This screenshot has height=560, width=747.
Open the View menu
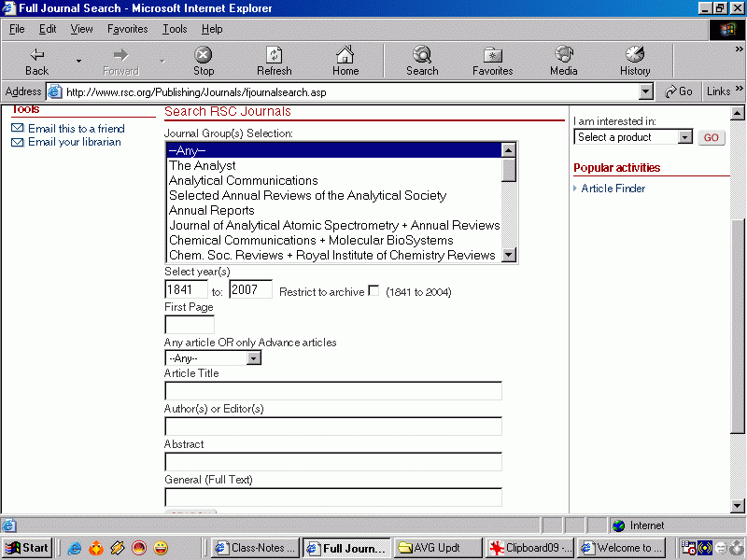point(82,29)
